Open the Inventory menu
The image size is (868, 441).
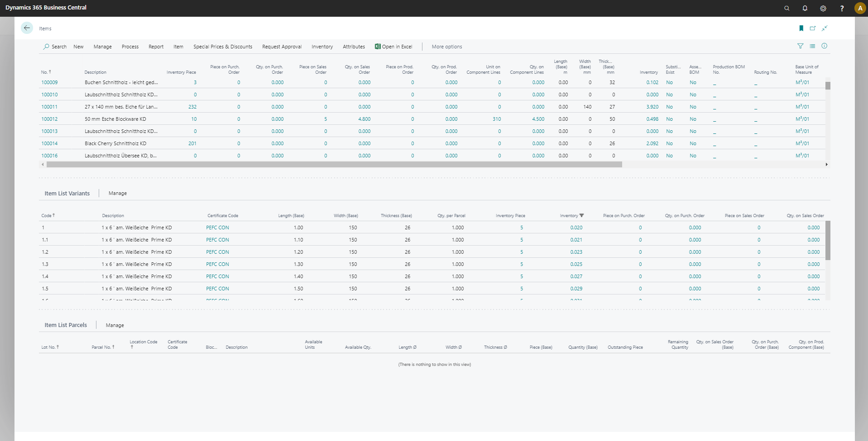(322, 47)
